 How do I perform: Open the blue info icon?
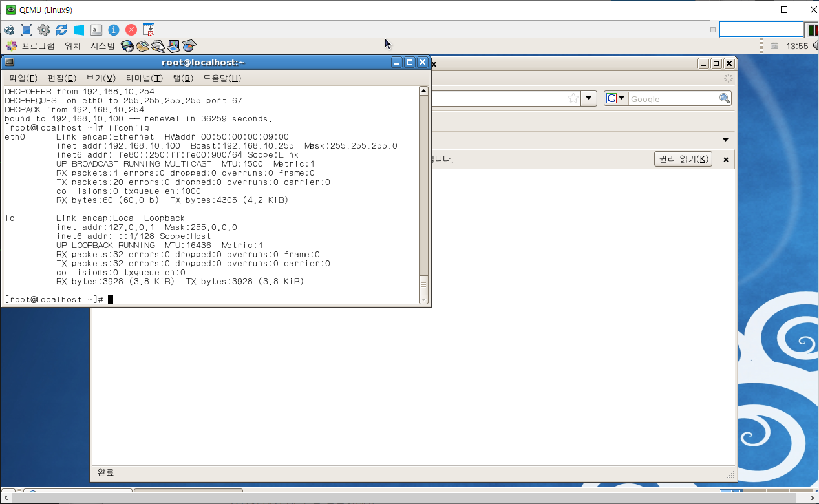click(114, 30)
